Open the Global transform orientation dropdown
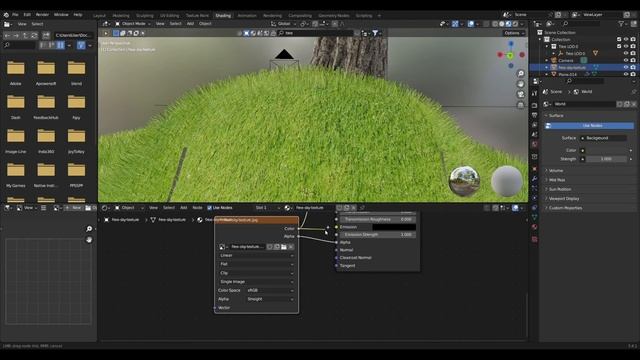640x360 pixels. point(283,24)
